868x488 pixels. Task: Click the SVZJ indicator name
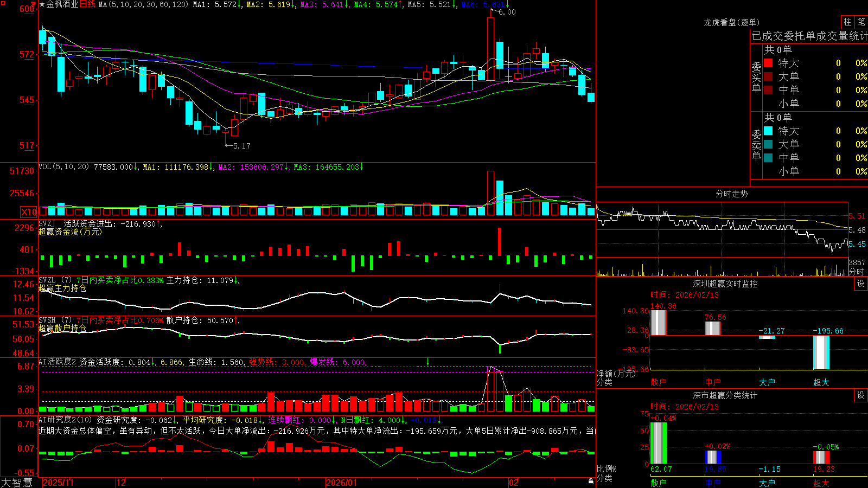[47, 223]
